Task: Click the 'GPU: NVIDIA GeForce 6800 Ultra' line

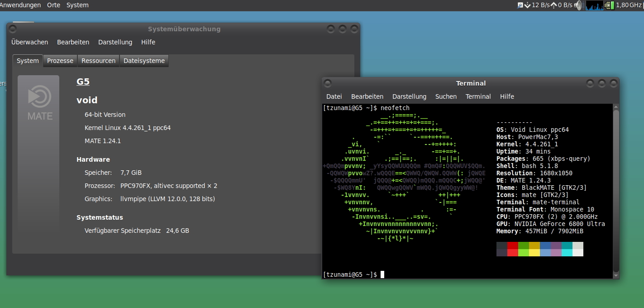Action: (551, 224)
